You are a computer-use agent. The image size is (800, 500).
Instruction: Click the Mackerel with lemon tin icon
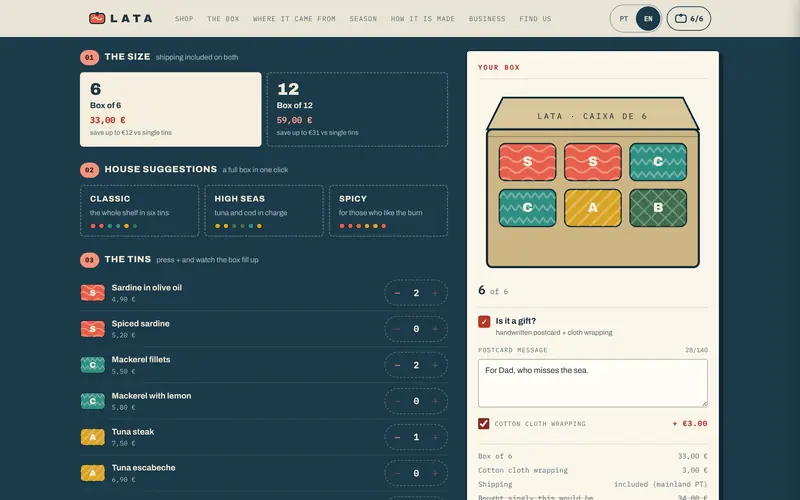tap(93, 401)
